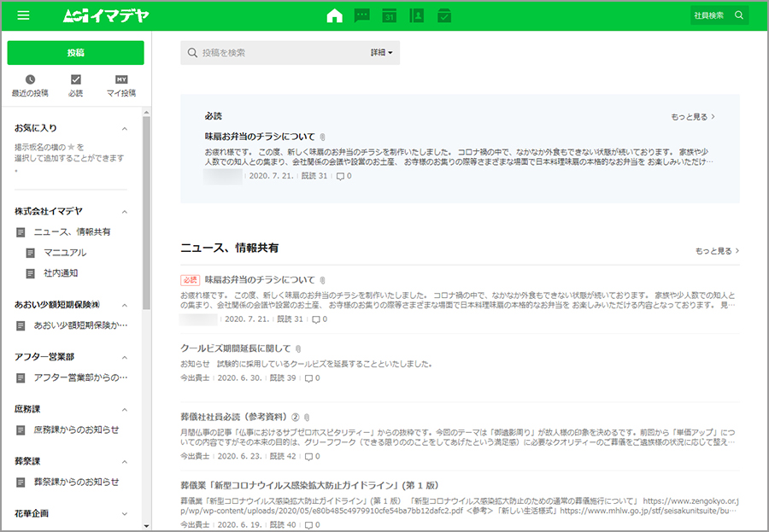The height and width of the screenshot is (532, 769).
Task: Open the 必読 must-read checkbox filter
Action: pyautogui.click(x=75, y=85)
